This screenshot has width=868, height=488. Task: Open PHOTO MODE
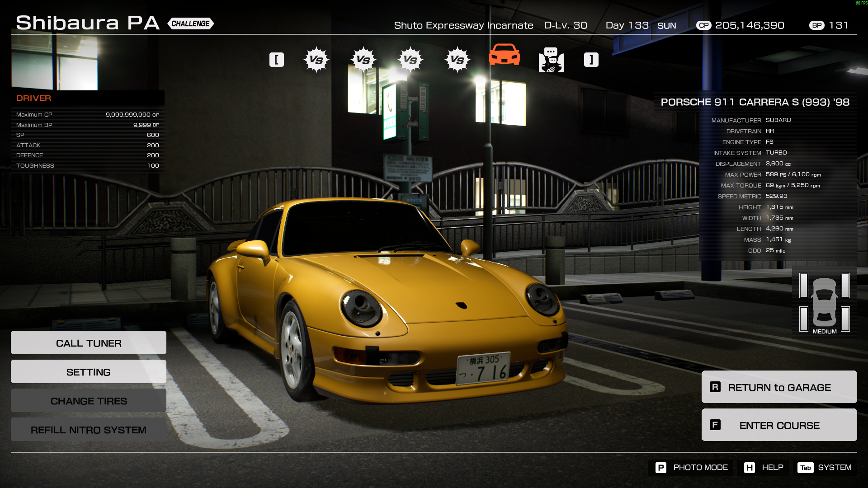tap(691, 467)
